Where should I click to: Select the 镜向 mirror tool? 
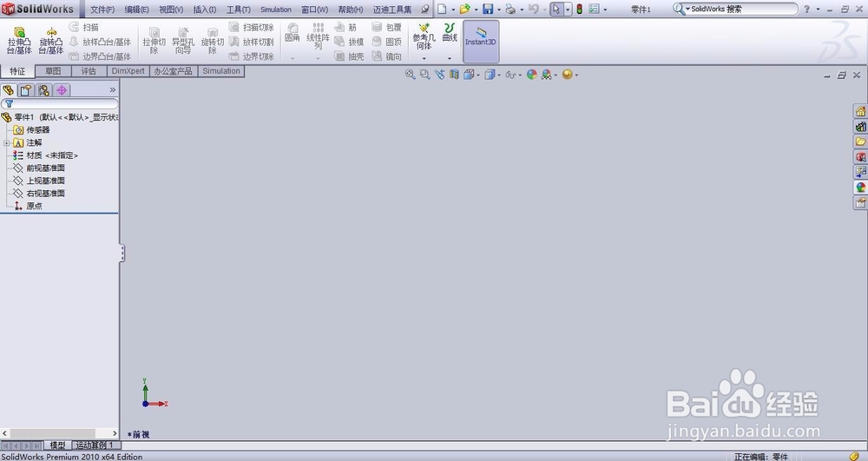(x=386, y=56)
